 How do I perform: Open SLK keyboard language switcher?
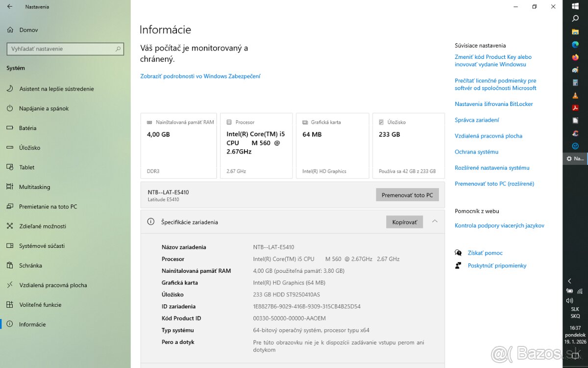tap(575, 313)
